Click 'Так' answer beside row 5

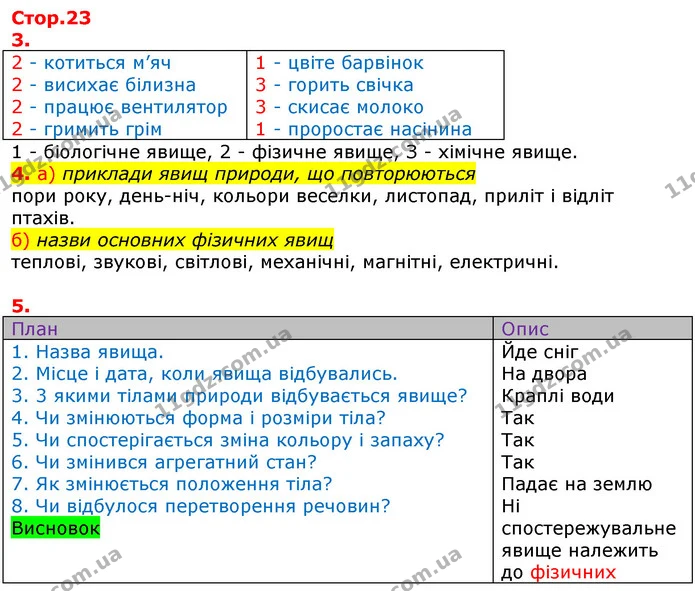coord(518,440)
